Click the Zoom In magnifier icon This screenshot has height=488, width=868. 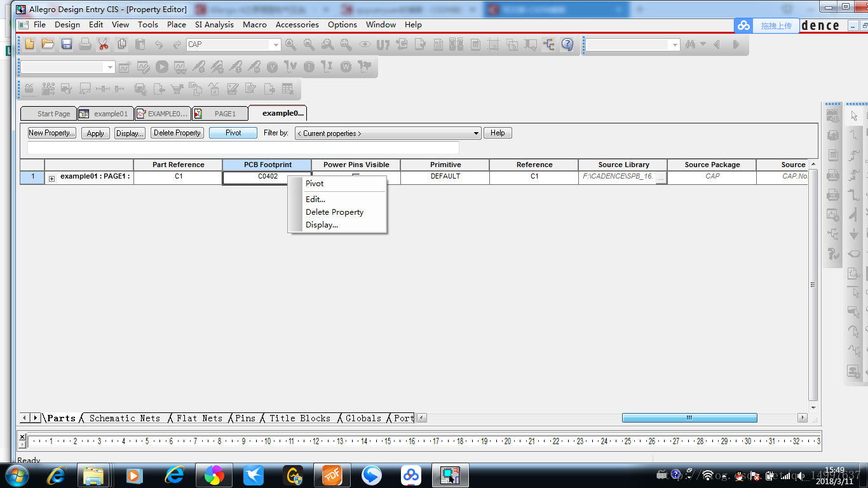290,44
